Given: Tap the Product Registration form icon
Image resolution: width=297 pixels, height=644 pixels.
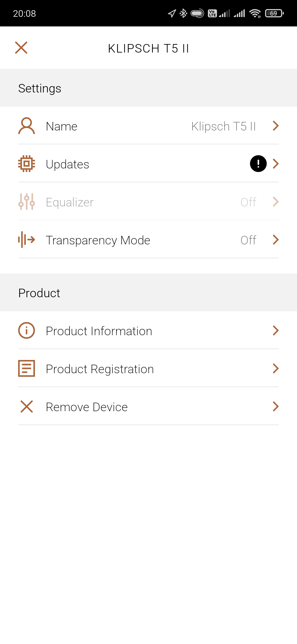Looking at the screenshot, I should click(x=26, y=369).
